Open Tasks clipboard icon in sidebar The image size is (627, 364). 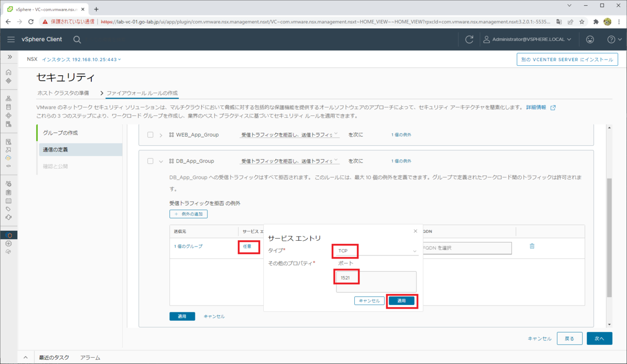[8, 192]
